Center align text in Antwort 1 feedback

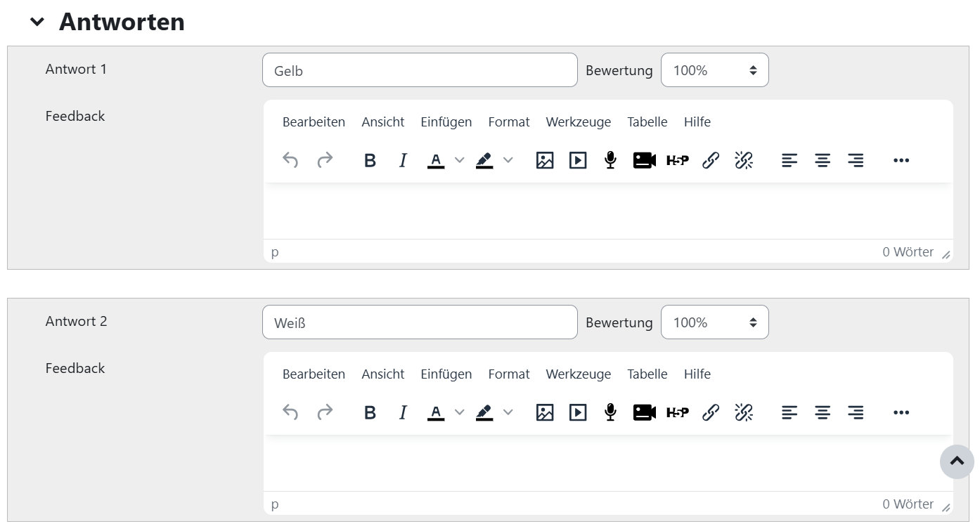pyautogui.click(x=823, y=160)
